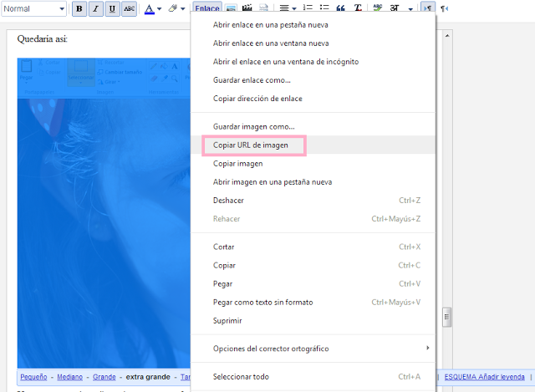
Task: Choose Abrir imagen en una pestaña nueva
Action: [x=313, y=182]
